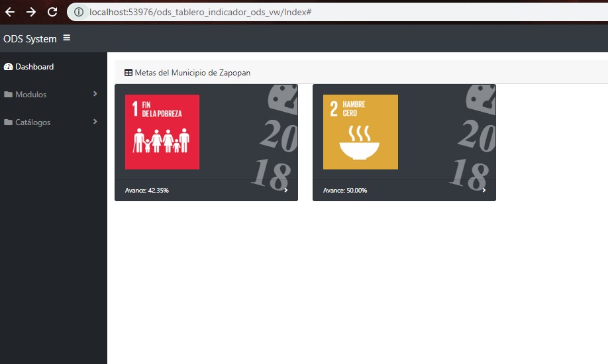
Task: Expand the Modulos submenu chevron
Action: (x=95, y=94)
